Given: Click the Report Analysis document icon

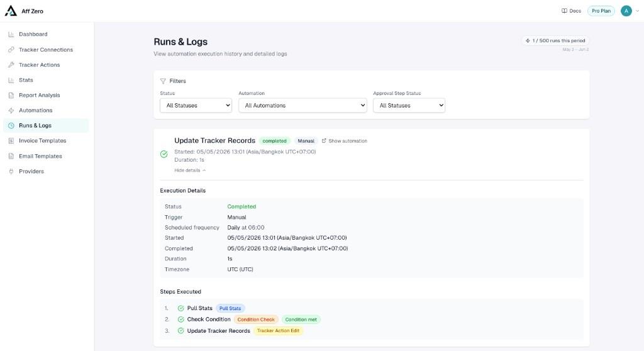Looking at the screenshot, I should (x=11, y=96).
